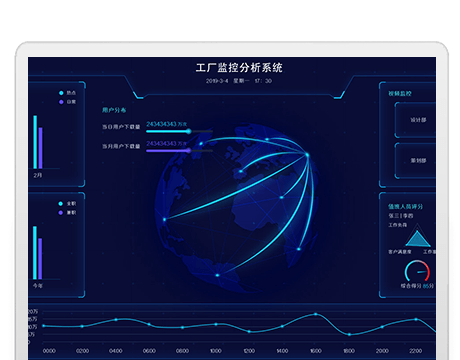460x360 pixels.
Task: Click the 0000 time axis label
Action: (49, 351)
